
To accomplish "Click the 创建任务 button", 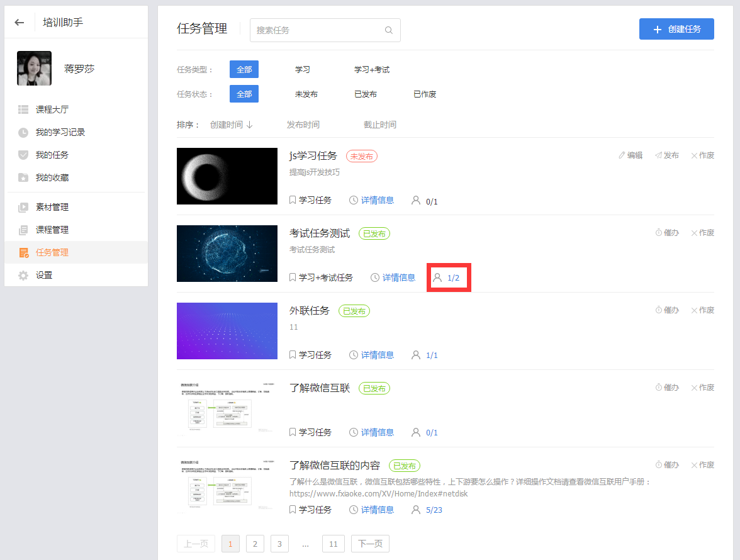I will (676, 29).
